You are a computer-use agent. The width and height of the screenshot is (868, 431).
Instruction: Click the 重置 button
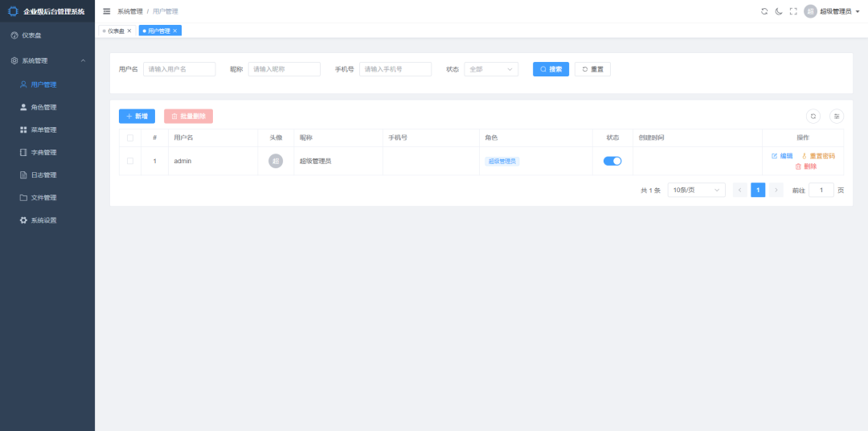click(593, 69)
